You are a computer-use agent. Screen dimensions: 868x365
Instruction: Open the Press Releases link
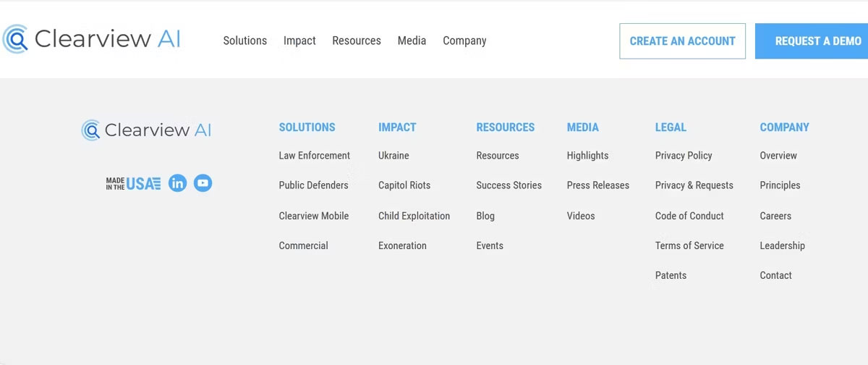(x=598, y=185)
